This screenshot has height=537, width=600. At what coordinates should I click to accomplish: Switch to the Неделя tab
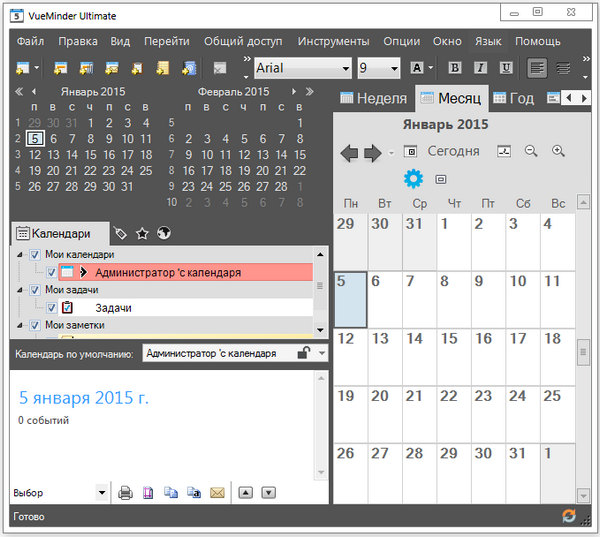click(373, 98)
